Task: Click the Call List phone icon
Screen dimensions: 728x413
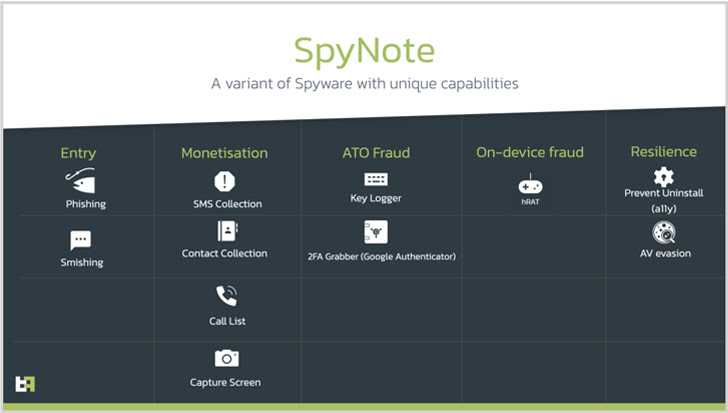Action: [x=227, y=296]
